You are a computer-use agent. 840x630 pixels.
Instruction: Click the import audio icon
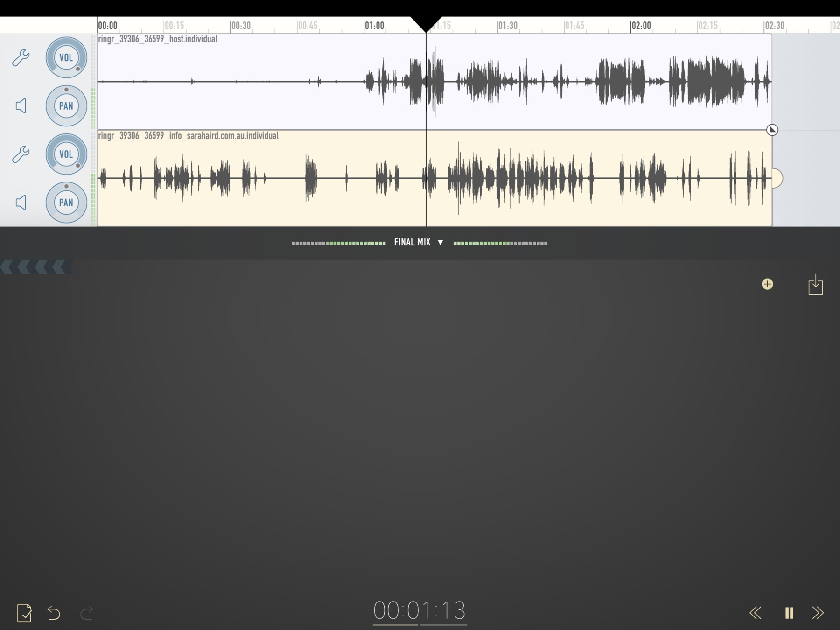click(815, 285)
